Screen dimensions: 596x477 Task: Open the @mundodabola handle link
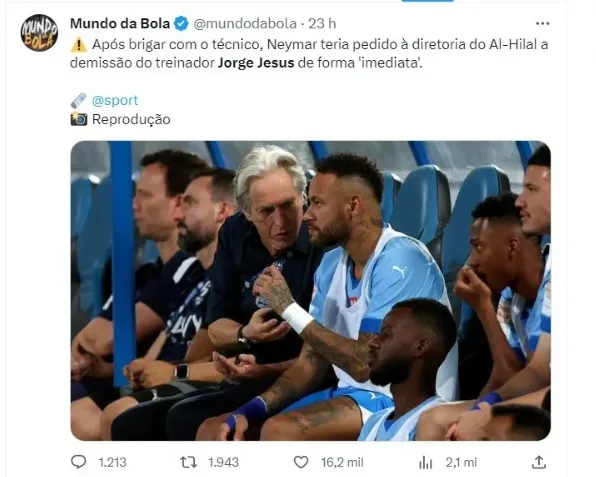(x=245, y=24)
